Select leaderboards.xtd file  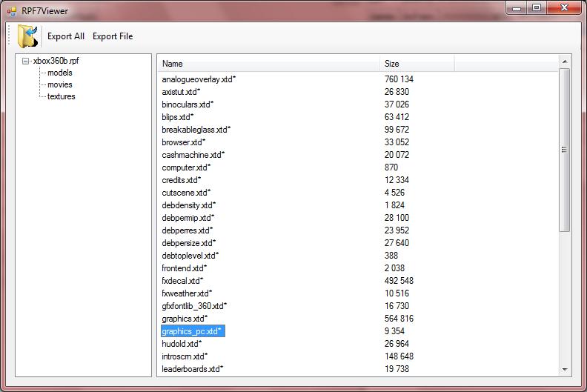click(193, 369)
